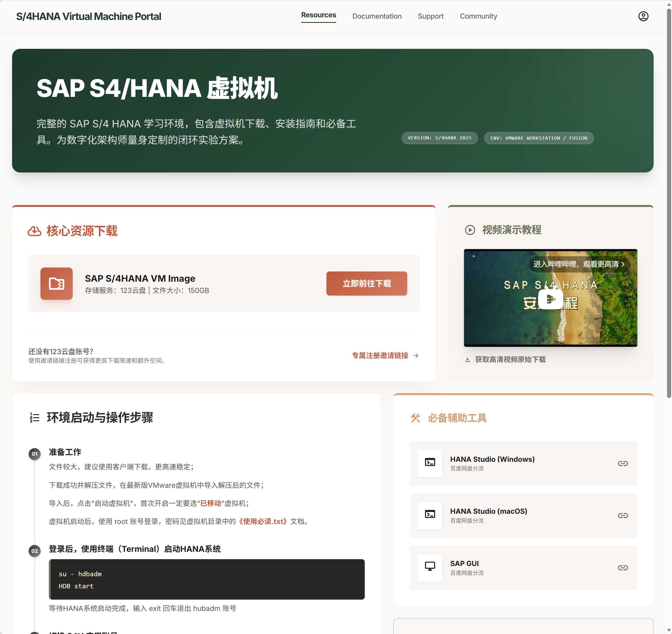
Task: Click the 准备工作 step heading
Action: click(65, 452)
